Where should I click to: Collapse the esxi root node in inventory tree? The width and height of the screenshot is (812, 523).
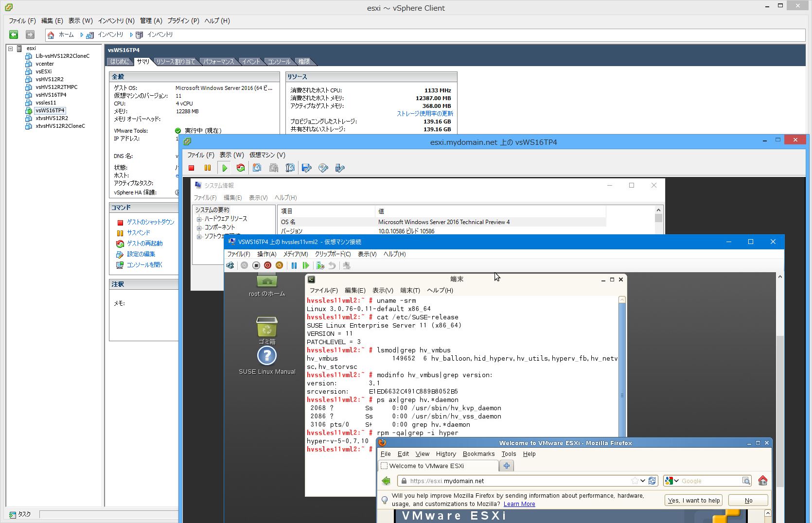(x=10, y=48)
